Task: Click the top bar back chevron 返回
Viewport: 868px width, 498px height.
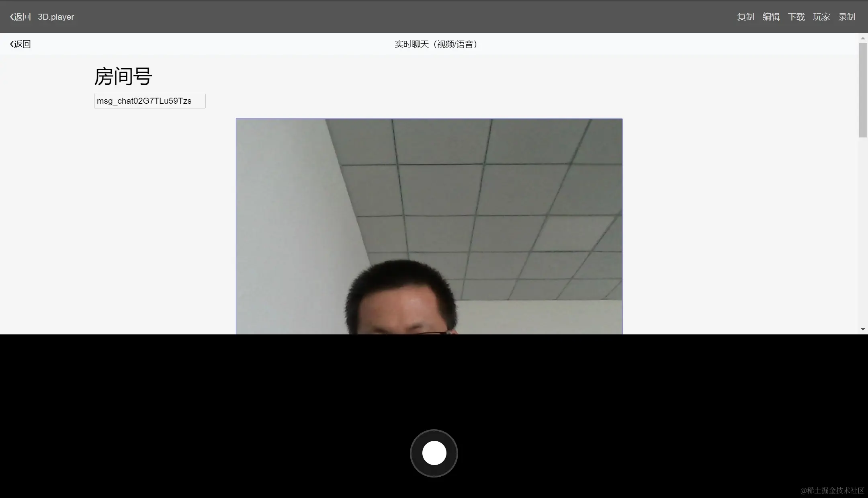Action: point(20,17)
